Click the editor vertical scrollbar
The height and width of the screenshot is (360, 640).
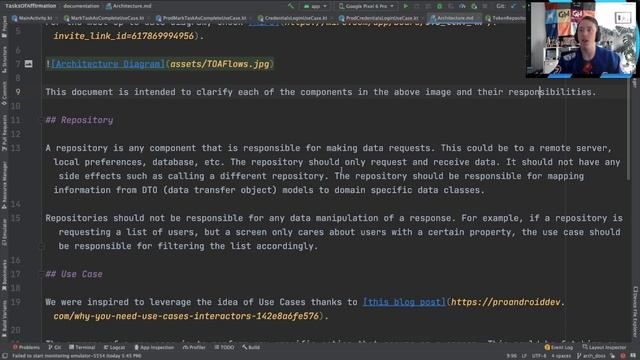click(629, 130)
